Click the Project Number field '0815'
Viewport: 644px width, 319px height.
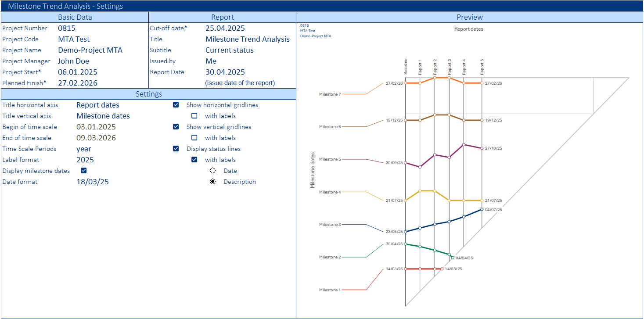[x=67, y=28]
